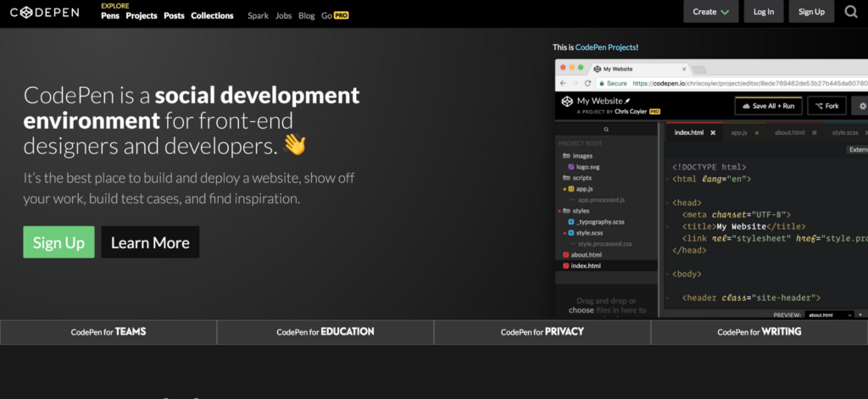This screenshot has height=399, width=868.
Task: Open the CodePen for PRIVACY tab
Action: pyautogui.click(x=542, y=332)
